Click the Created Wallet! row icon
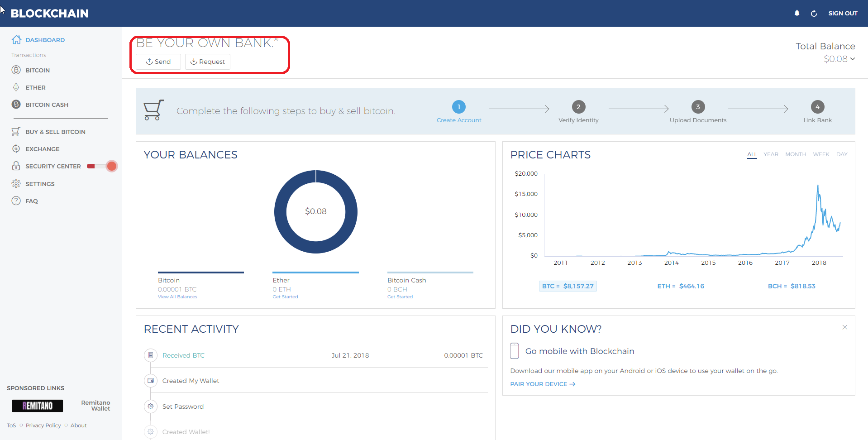This screenshot has height=440, width=868. click(151, 431)
